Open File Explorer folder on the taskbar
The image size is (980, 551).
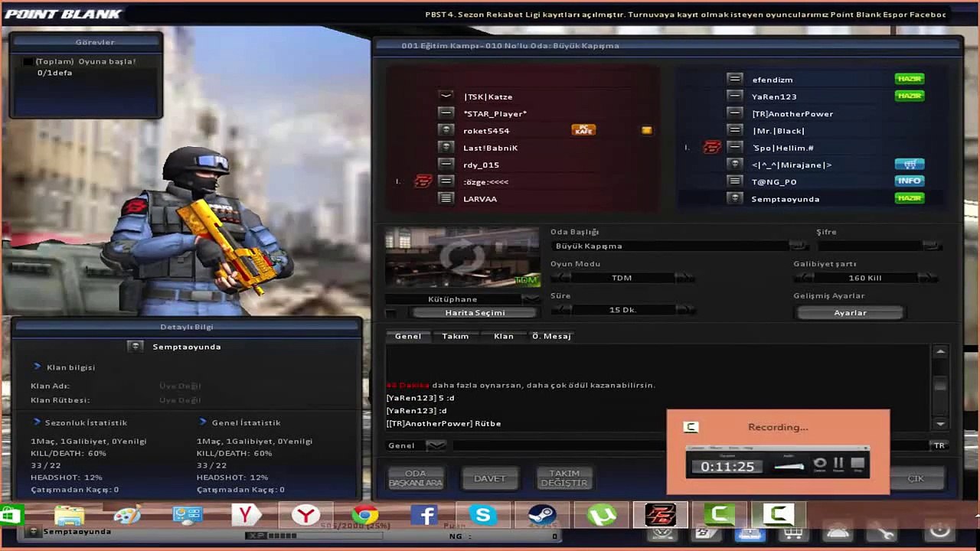pos(70,515)
